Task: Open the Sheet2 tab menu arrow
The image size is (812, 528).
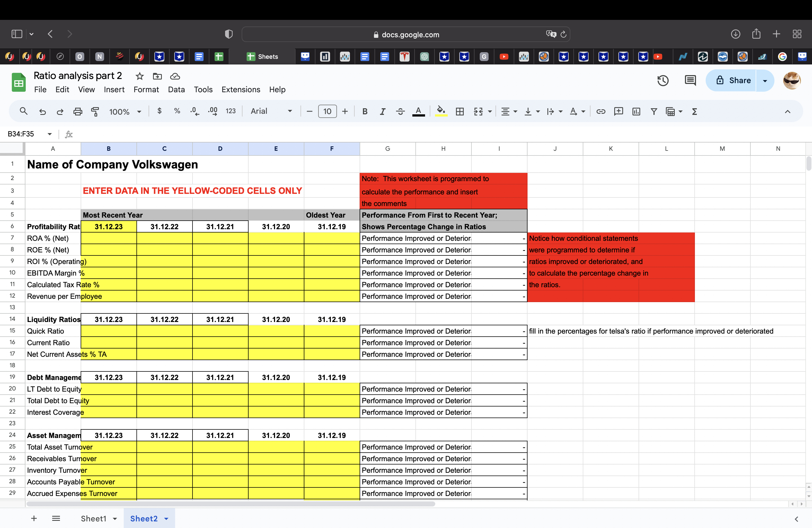Action: [166, 518]
